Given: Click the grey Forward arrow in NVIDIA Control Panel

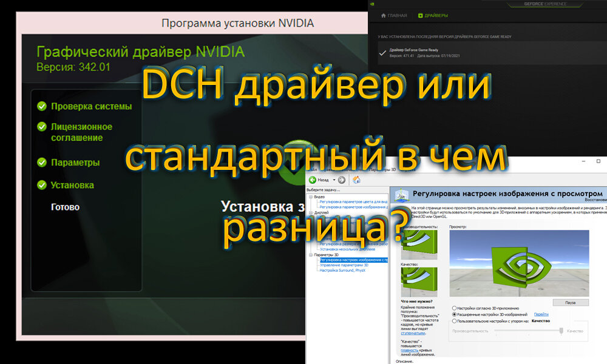Looking at the screenshot, I should [x=341, y=180].
